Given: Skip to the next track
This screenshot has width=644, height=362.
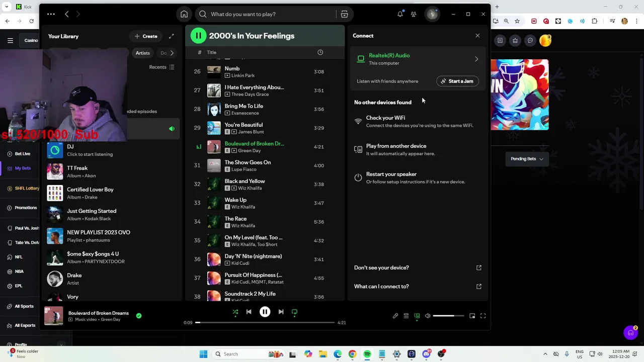Looking at the screenshot, I should [x=281, y=312].
